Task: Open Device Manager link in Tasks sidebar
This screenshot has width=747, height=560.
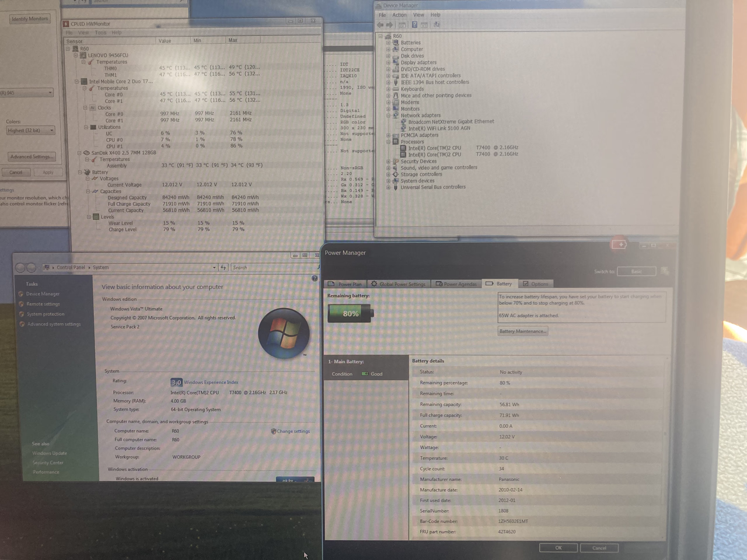Action: click(43, 294)
